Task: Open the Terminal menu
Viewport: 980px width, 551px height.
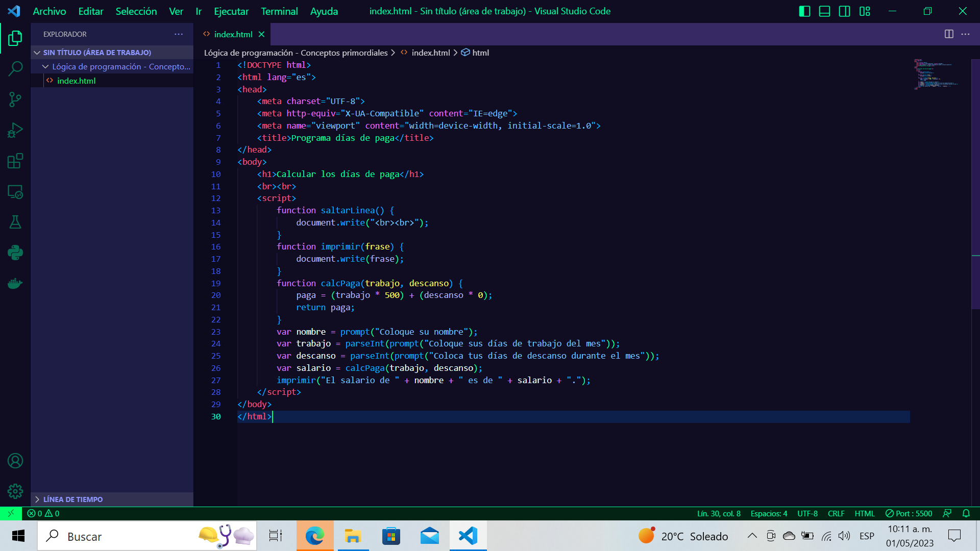Action: click(x=279, y=11)
